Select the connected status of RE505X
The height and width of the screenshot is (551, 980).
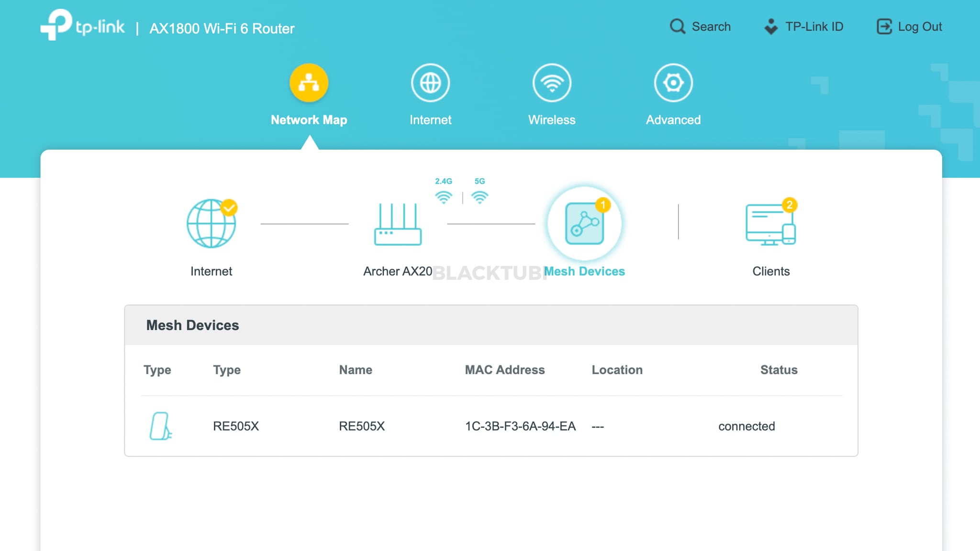[x=746, y=426]
